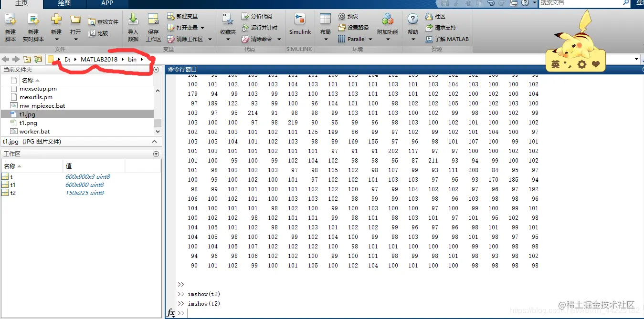Viewport: 644px width, 319px height.
Task: Click the browse-for-folder icon
Action: tap(38, 59)
